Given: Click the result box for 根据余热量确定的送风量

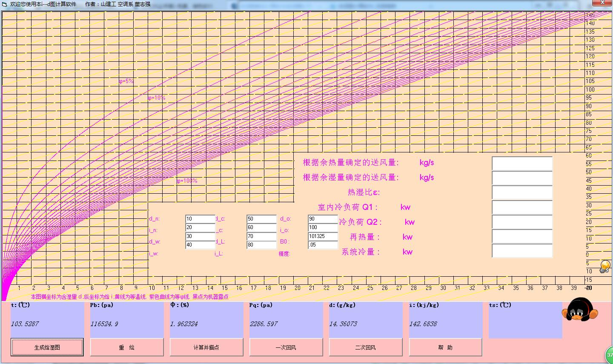Looking at the screenshot, I should point(522,163).
